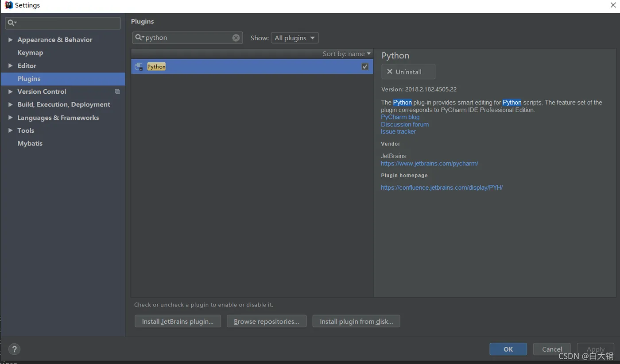Screen dimensions: 620x364
Task: Click into the plugin search field
Action: 187,38
